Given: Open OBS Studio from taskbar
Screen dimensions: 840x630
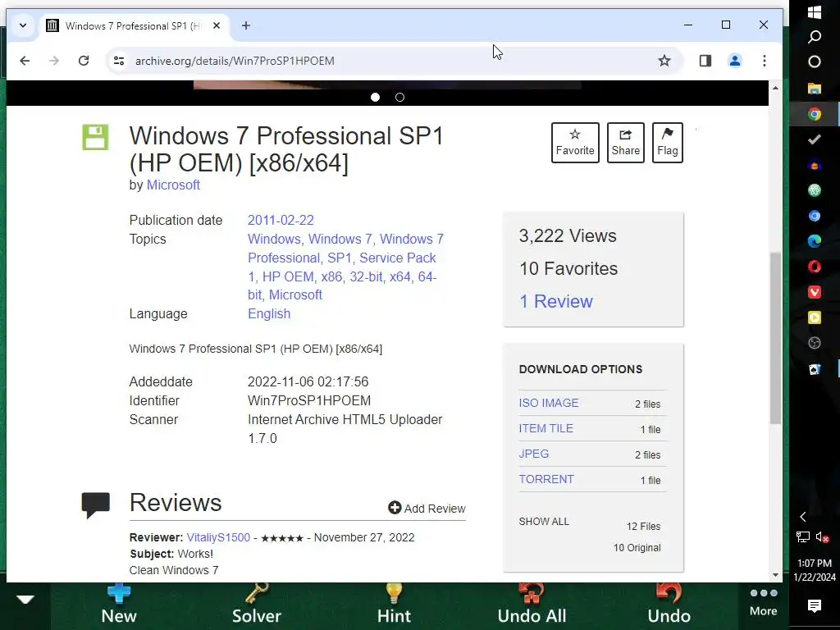Looking at the screenshot, I should pyautogui.click(x=815, y=343).
